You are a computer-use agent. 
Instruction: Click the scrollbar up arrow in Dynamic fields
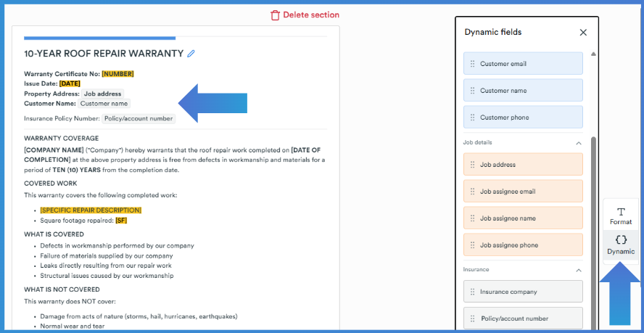(x=593, y=54)
